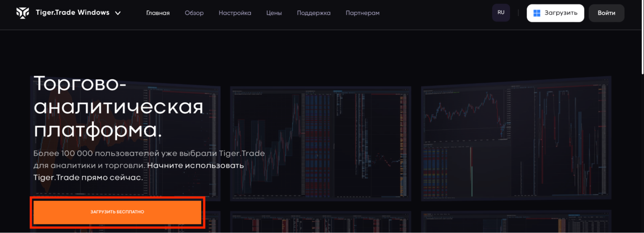Open the Партнерам page

coord(362,13)
